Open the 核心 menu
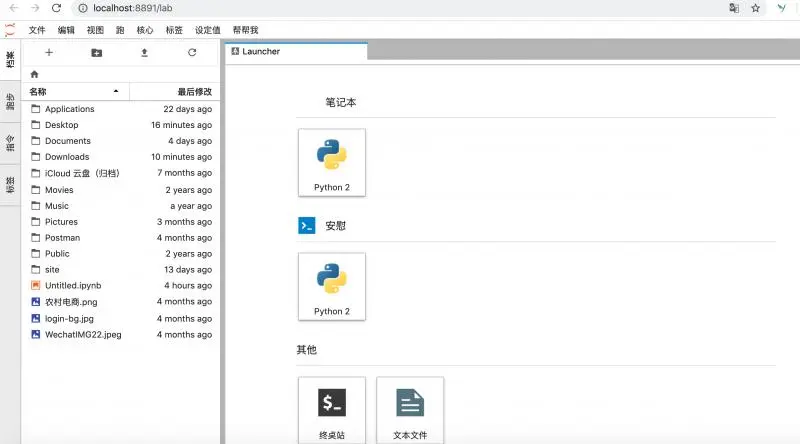 click(145, 30)
